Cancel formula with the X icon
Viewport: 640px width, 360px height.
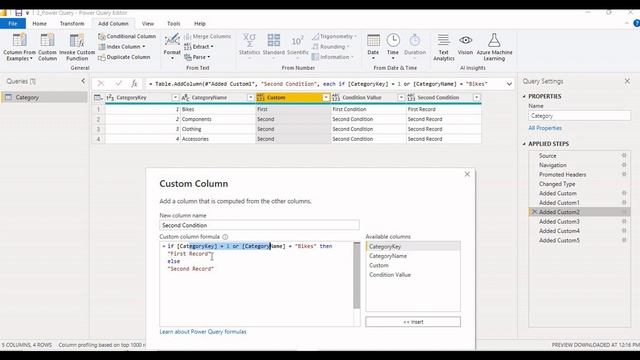click(100, 84)
